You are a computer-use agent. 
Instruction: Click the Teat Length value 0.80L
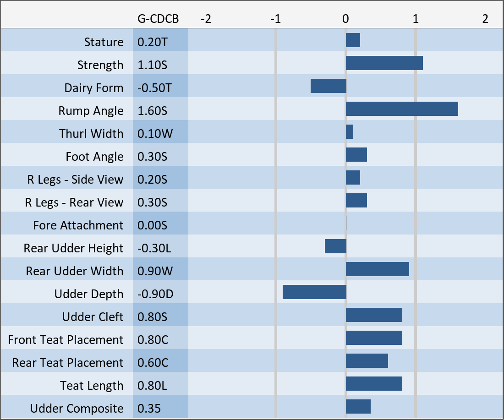153,386
